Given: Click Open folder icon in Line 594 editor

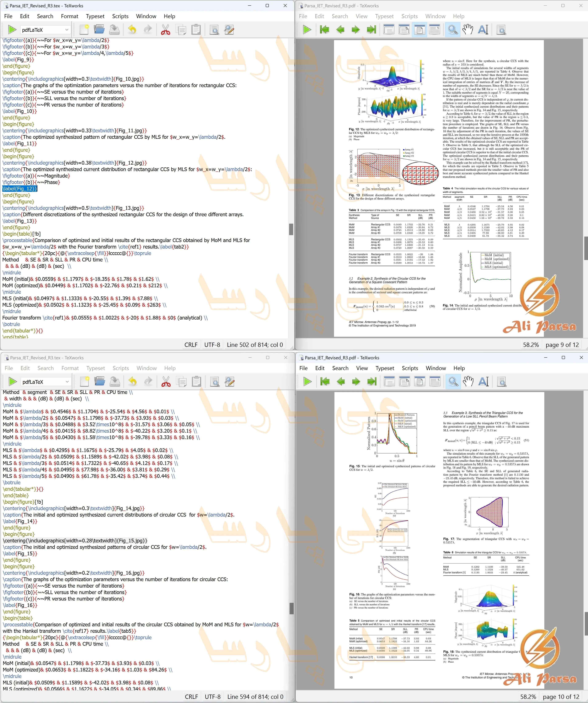Looking at the screenshot, I should [x=99, y=382].
